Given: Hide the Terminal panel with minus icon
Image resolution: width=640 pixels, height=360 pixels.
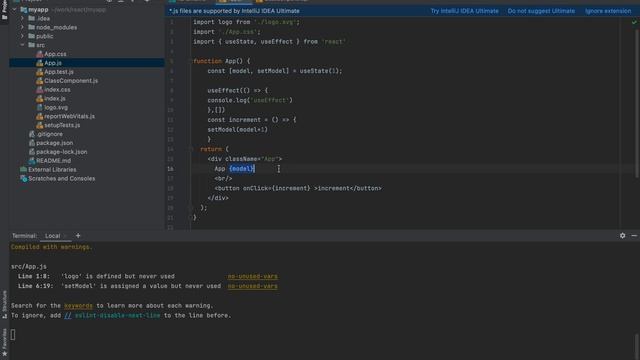Looking at the screenshot, I should pyautogui.click(x=634, y=236).
